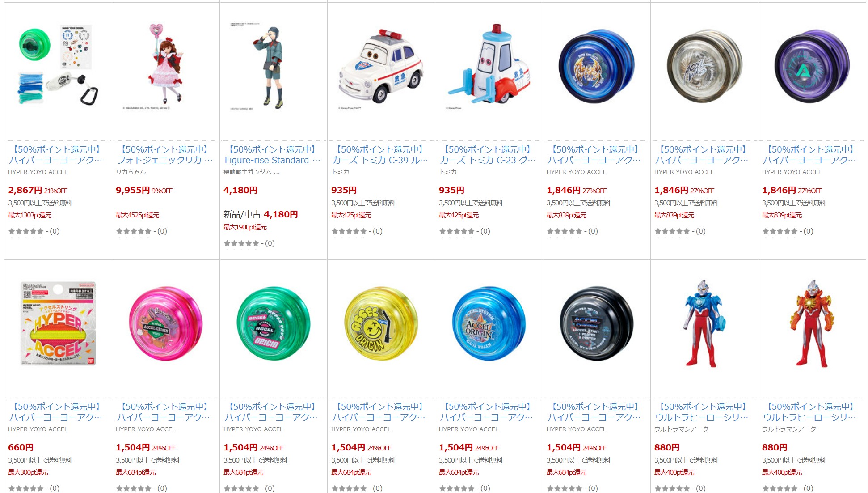Select the green Accel Origin yoyo image

point(274,323)
